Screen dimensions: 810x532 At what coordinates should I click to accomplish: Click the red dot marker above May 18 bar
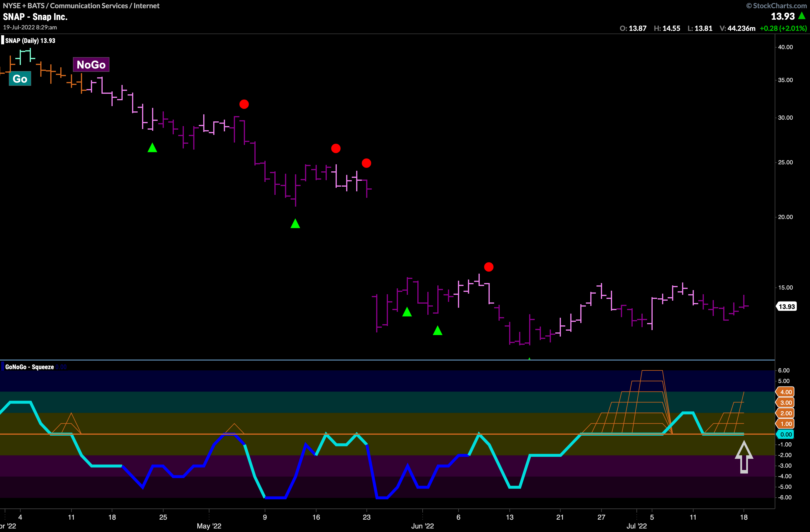coord(336,148)
